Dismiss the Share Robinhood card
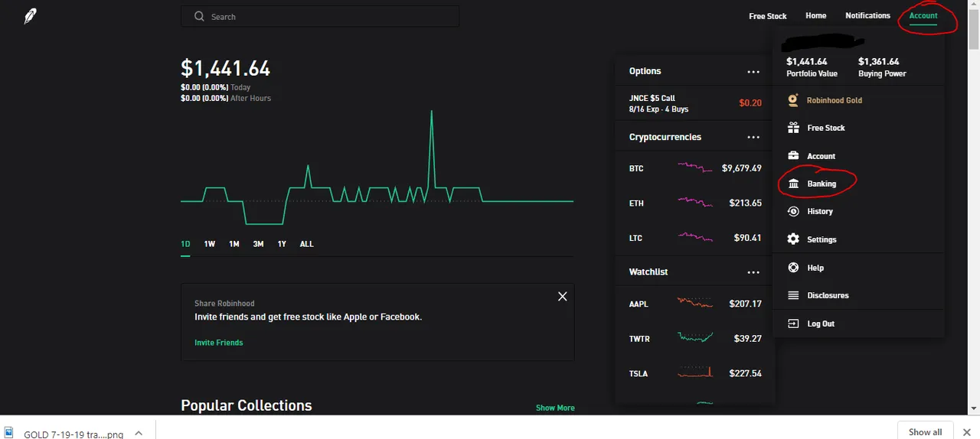The width and height of the screenshot is (980, 439). (x=562, y=297)
